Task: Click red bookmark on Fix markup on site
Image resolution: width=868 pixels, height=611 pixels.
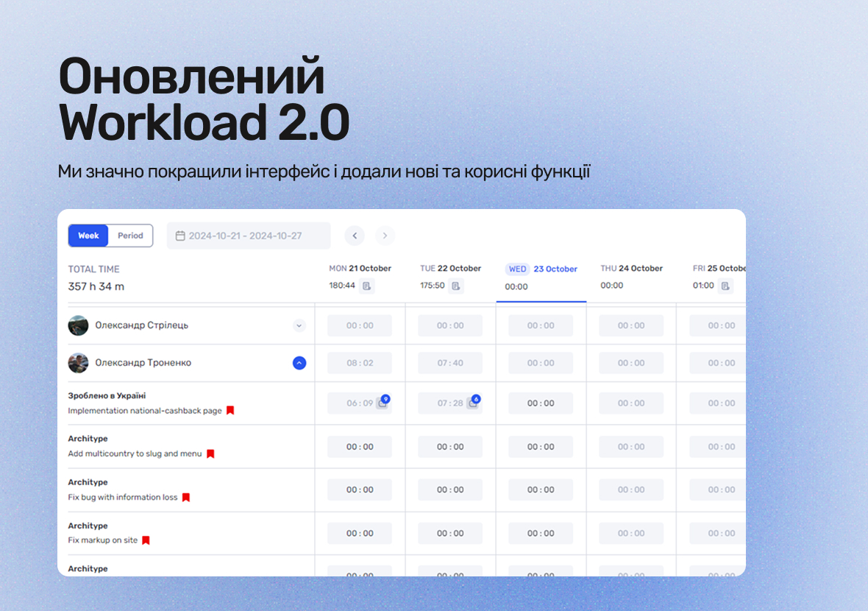Action: [146, 540]
